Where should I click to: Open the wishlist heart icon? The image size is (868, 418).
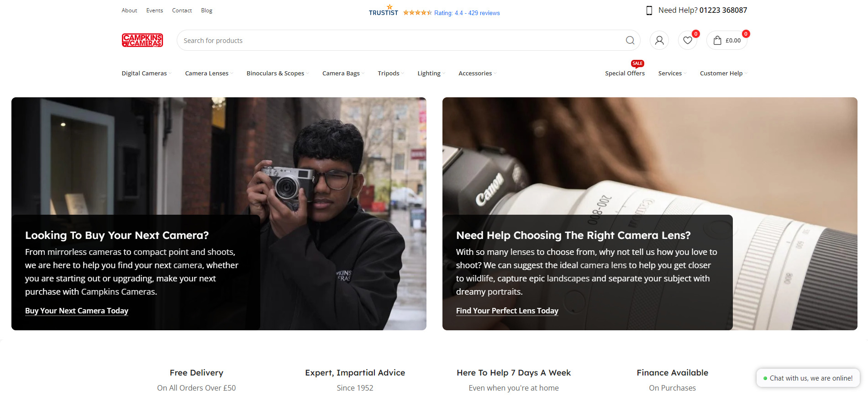point(687,40)
